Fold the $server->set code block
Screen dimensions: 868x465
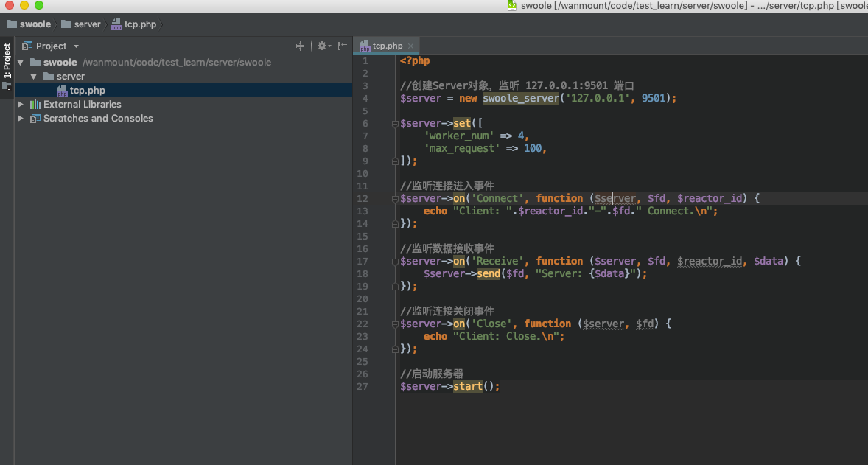pyautogui.click(x=396, y=124)
